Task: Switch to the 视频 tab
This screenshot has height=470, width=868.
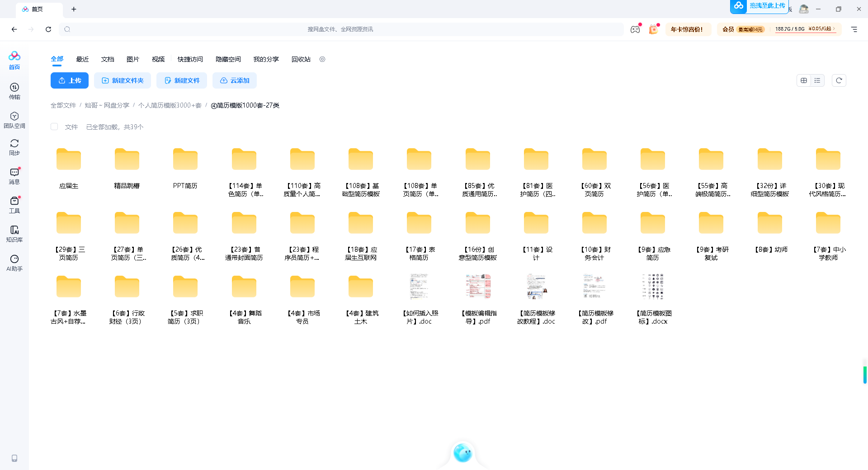Action: click(x=158, y=59)
